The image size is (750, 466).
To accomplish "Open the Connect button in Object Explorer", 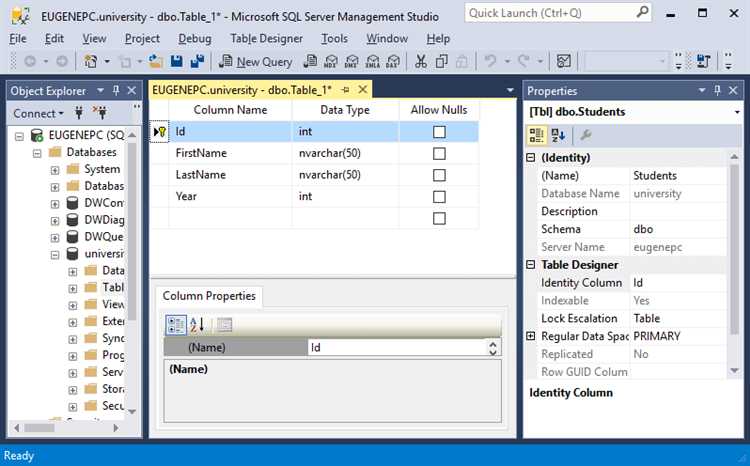I will coord(38,113).
